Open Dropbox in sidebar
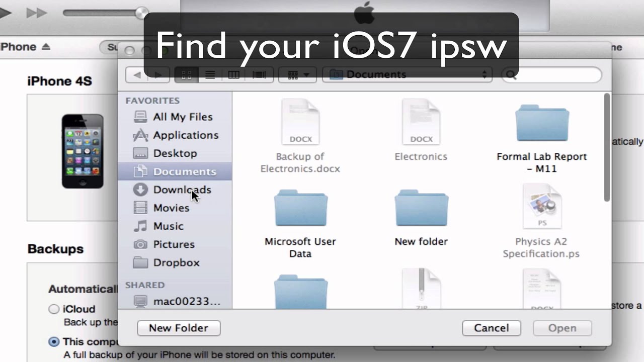 click(x=167, y=262)
